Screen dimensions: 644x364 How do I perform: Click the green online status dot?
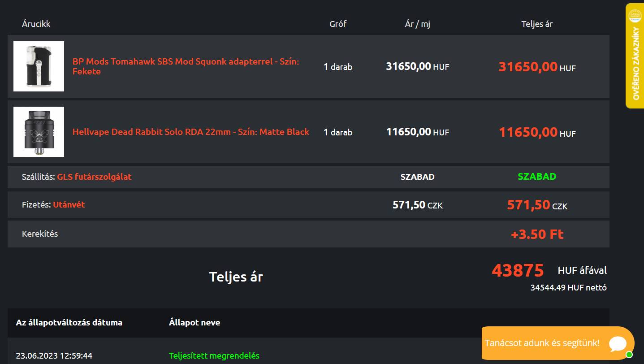point(629,355)
